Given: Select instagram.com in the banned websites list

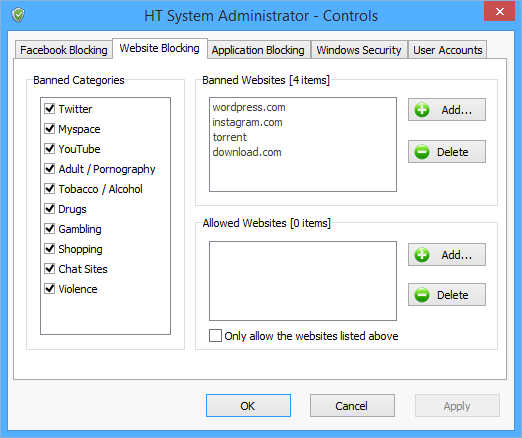Looking at the screenshot, I should pos(247,122).
